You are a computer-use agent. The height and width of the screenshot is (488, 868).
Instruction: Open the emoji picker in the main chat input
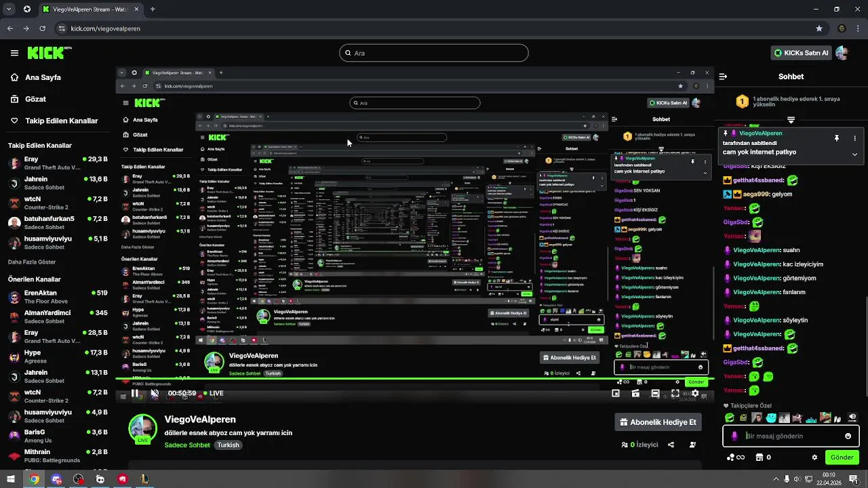848,436
